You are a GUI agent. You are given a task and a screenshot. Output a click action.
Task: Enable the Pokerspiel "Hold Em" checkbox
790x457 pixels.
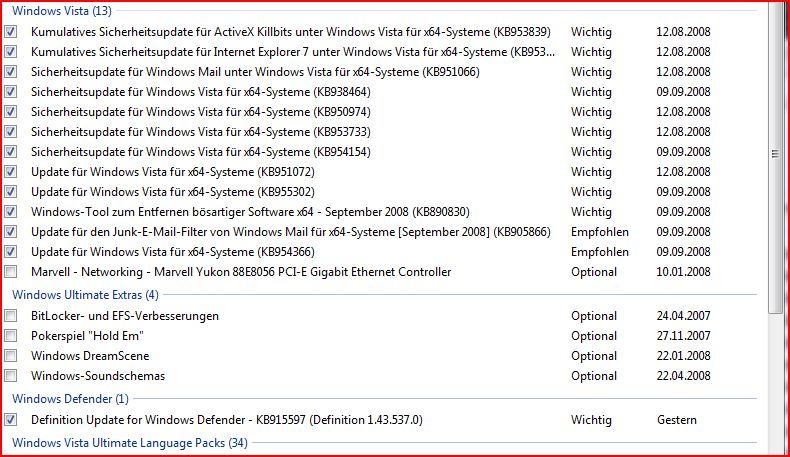(x=11, y=336)
